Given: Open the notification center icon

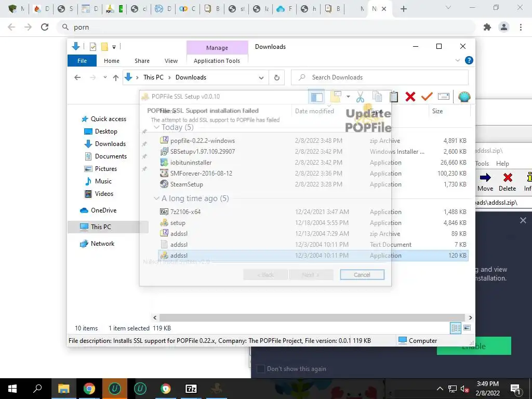Looking at the screenshot, I should [x=515, y=389].
